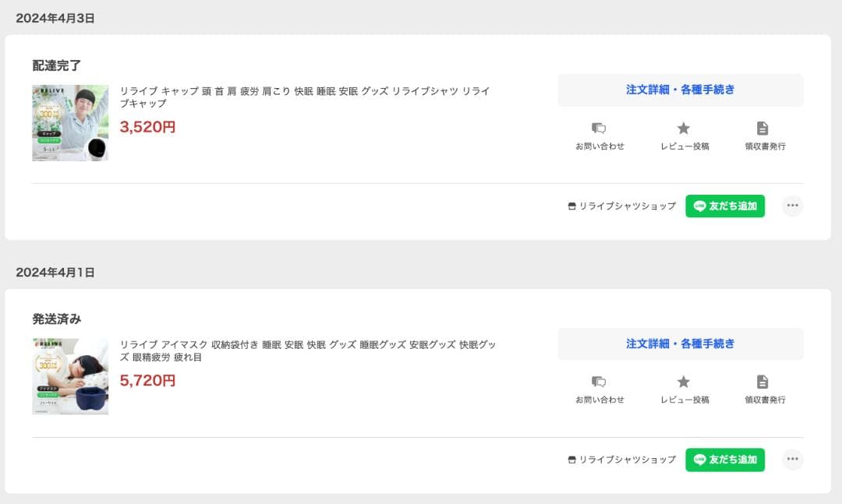Viewport: 842px width, 504px height.
Task: Tap 友だち追加 on the eye mask order card
Action: point(725,460)
